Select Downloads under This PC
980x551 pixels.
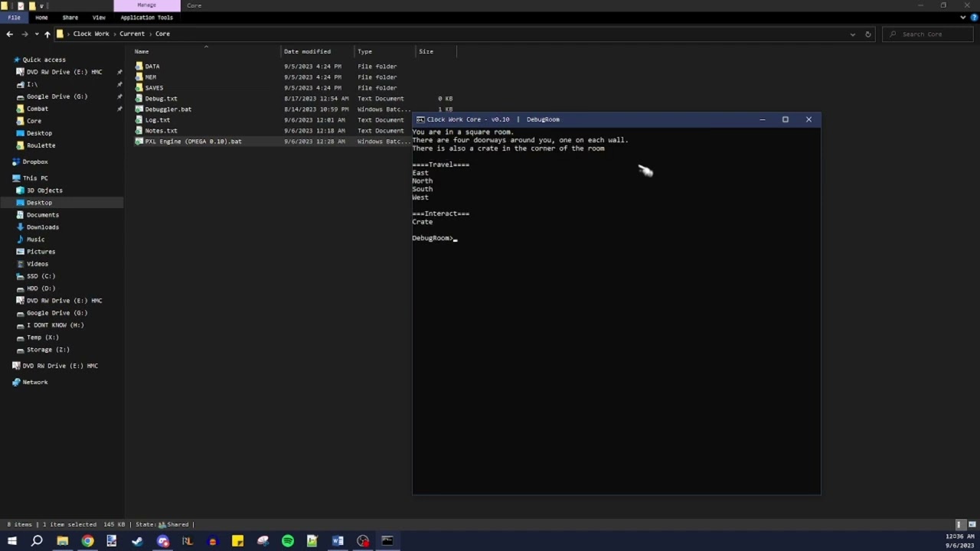[x=42, y=227]
